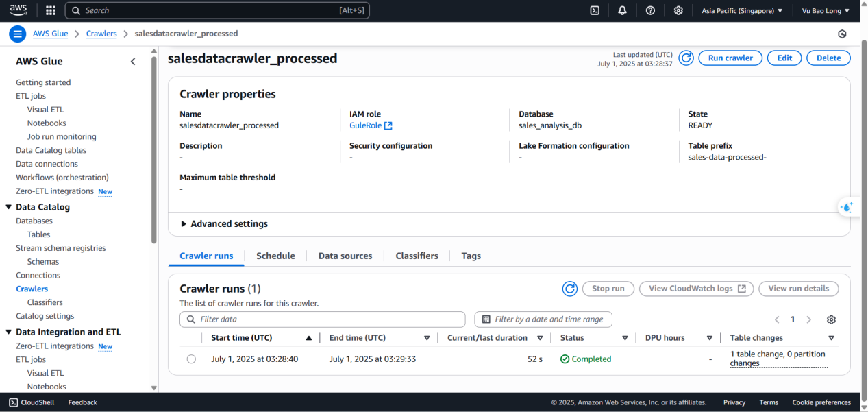Image resolution: width=868 pixels, height=412 pixels.
Task: Open the GuleRole IAM role link
Action: [x=371, y=125]
